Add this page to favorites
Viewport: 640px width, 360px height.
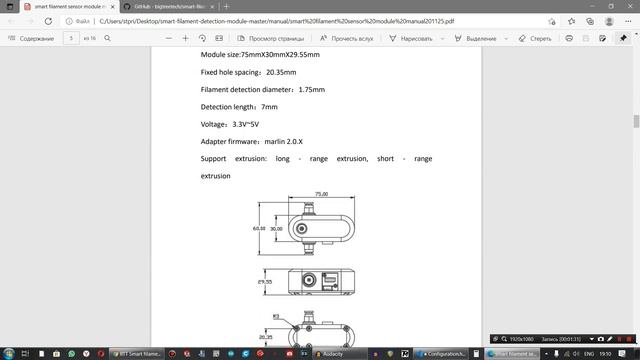tap(552, 21)
